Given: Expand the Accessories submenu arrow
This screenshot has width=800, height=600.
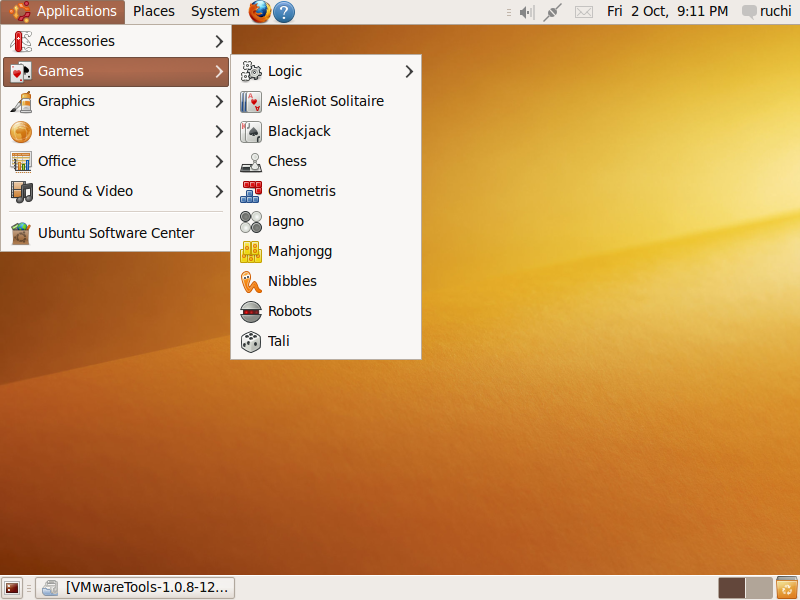Looking at the screenshot, I should [x=219, y=41].
